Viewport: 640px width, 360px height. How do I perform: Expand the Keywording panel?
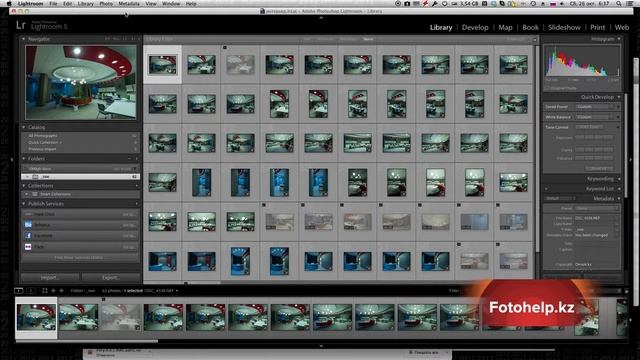[x=619, y=179]
